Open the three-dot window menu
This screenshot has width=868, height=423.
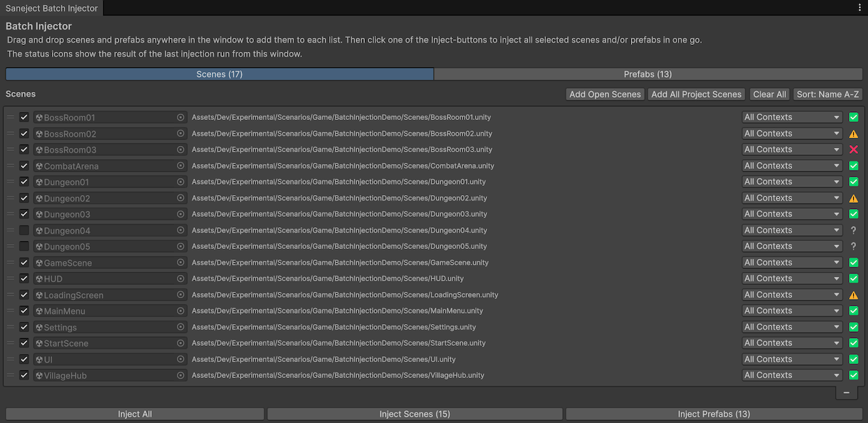click(858, 6)
